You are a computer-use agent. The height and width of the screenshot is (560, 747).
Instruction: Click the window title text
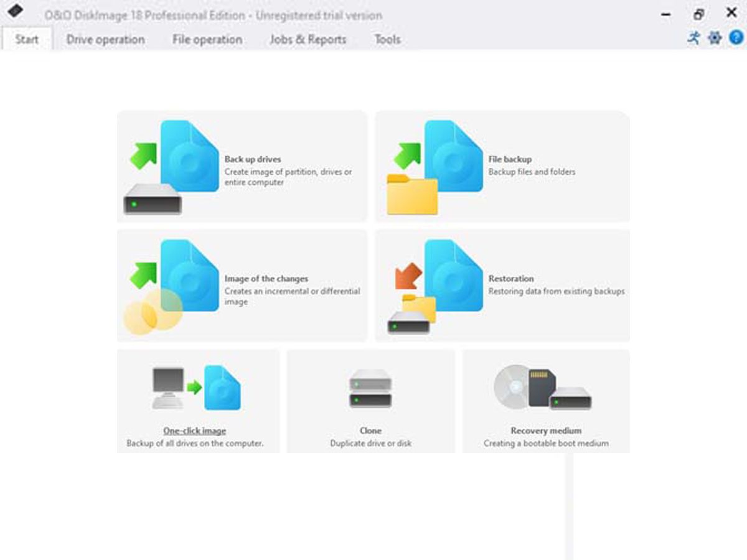(214, 16)
